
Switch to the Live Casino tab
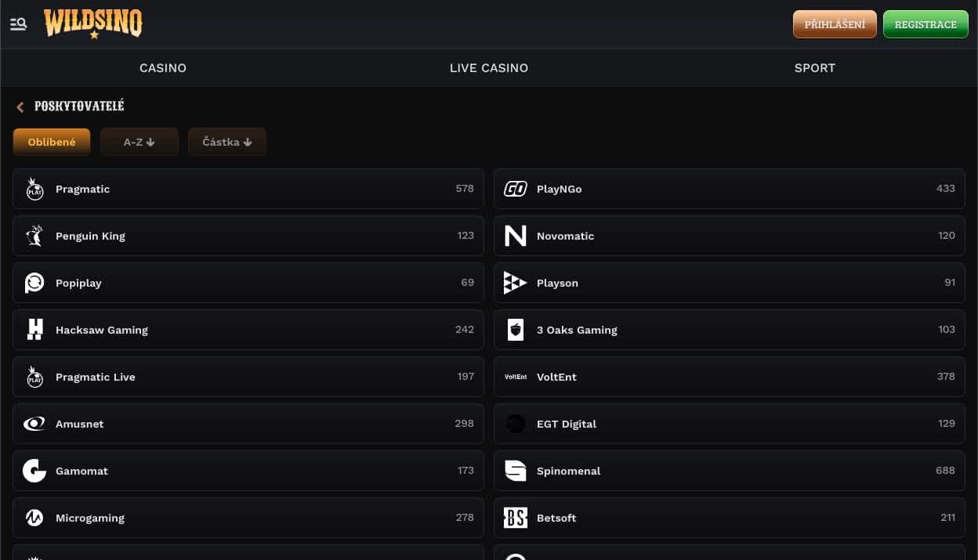point(489,68)
